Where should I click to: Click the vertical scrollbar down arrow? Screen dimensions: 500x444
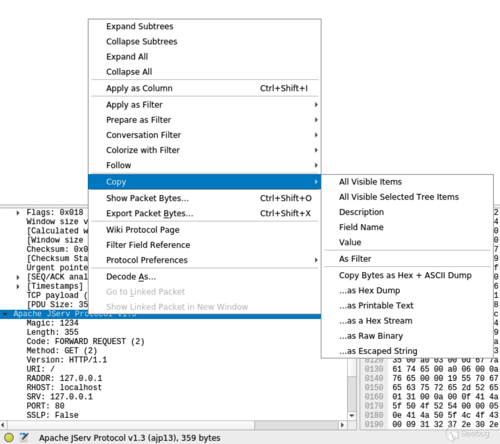352,416
